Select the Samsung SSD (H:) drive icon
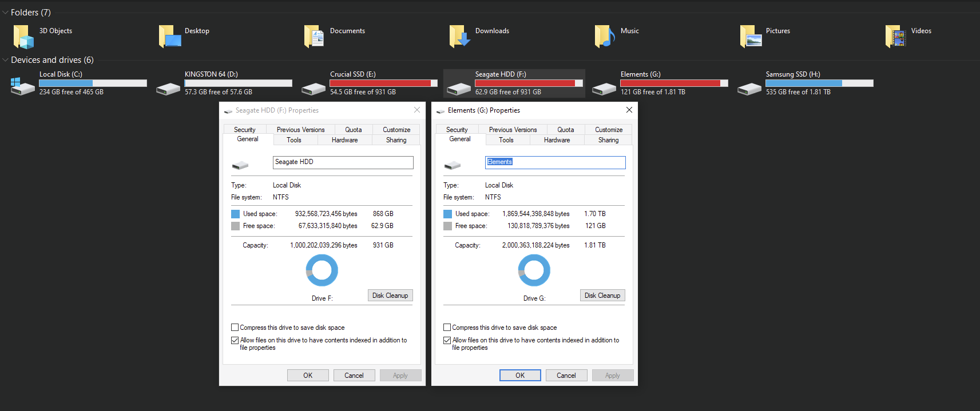The image size is (980, 411). click(x=749, y=89)
